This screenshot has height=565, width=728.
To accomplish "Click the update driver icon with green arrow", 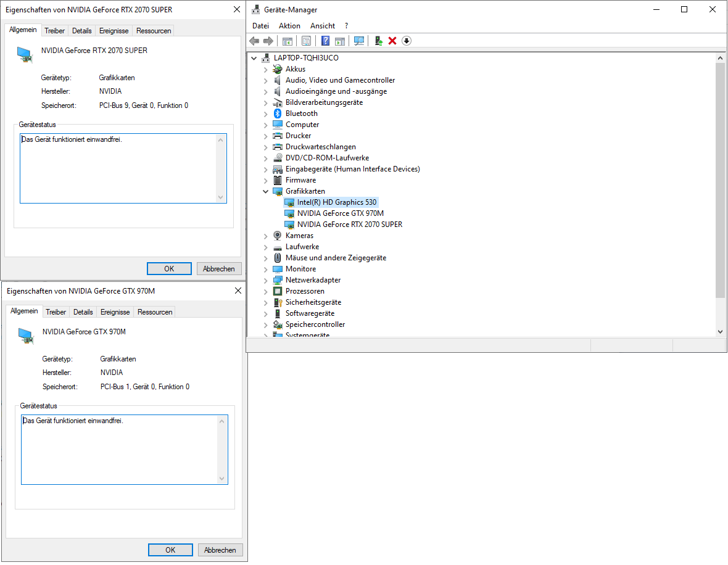I will (x=378, y=41).
